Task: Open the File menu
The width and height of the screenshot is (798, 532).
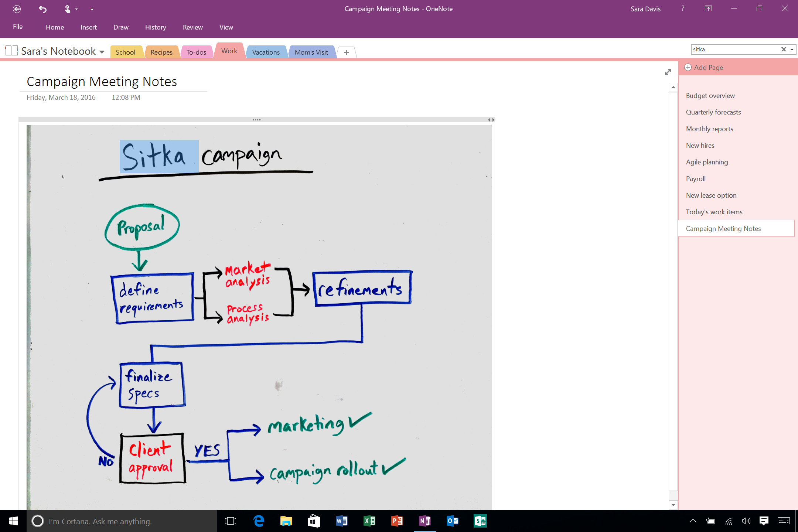Action: [x=18, y=27]
